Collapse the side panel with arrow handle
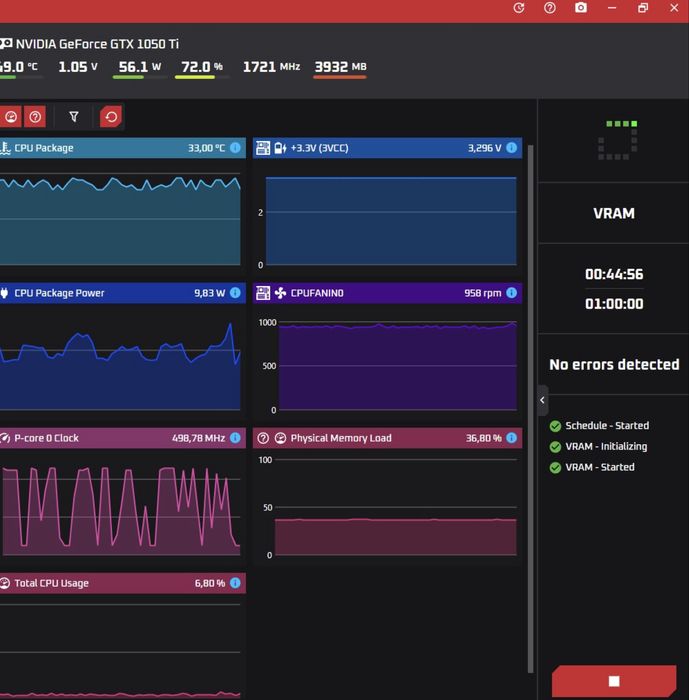The height and width of the screenshot is (700, 689). tap(543, 400)
